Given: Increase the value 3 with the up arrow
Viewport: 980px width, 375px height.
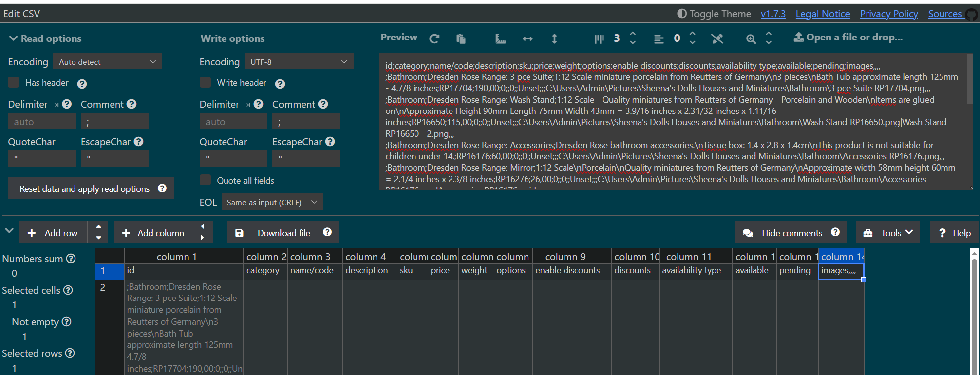Looking at the screenshot, I should pyautogui.click(x=633, y=34).
